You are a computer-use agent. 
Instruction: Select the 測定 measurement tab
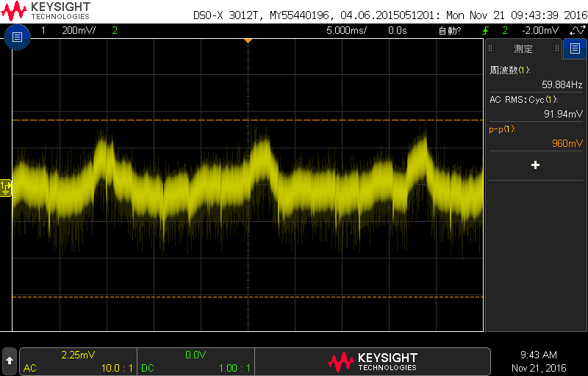point(523,49)
